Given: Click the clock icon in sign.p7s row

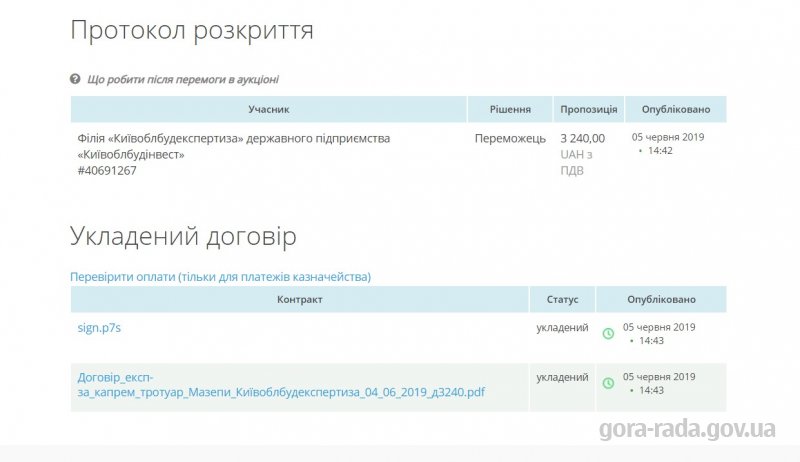Looking at the screenshot, I should [x=608, y=333].
